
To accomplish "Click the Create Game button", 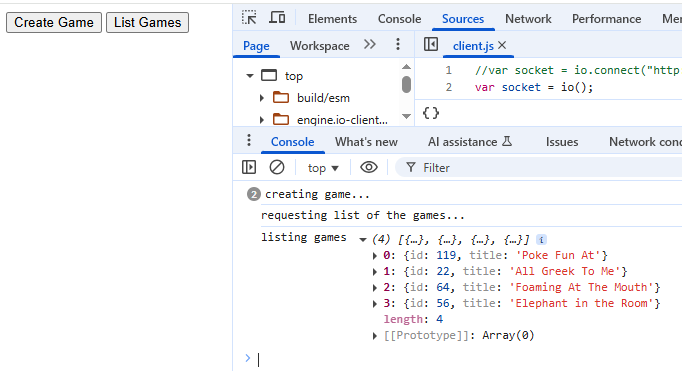I will [54, 23].
